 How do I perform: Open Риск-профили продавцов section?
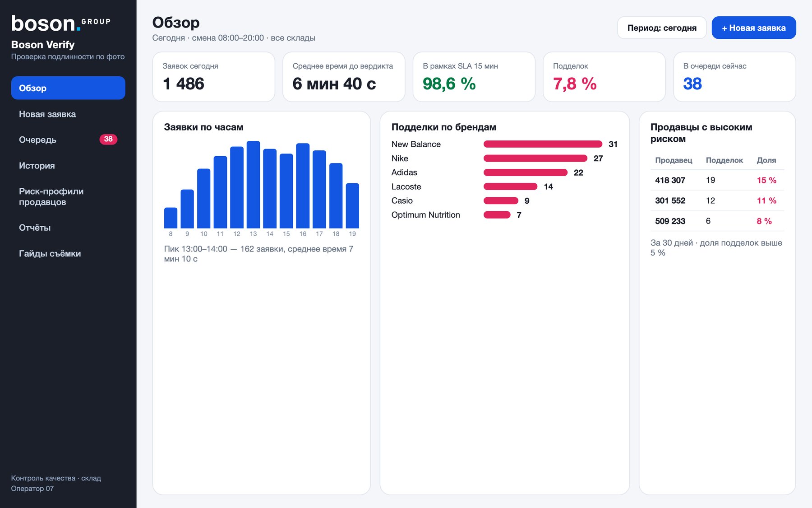[68, 196]
